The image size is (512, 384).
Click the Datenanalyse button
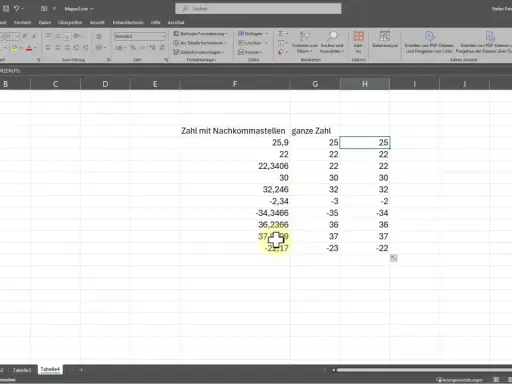click(385, 39)
